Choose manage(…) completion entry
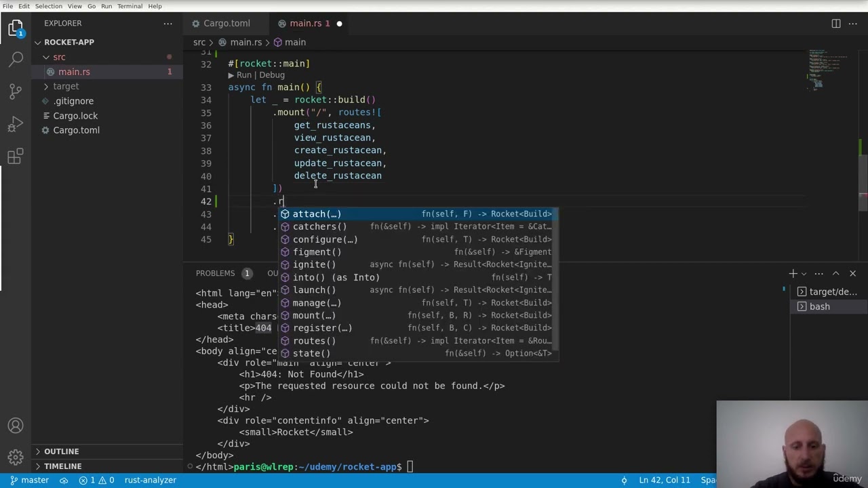 (x=417, y=303)
